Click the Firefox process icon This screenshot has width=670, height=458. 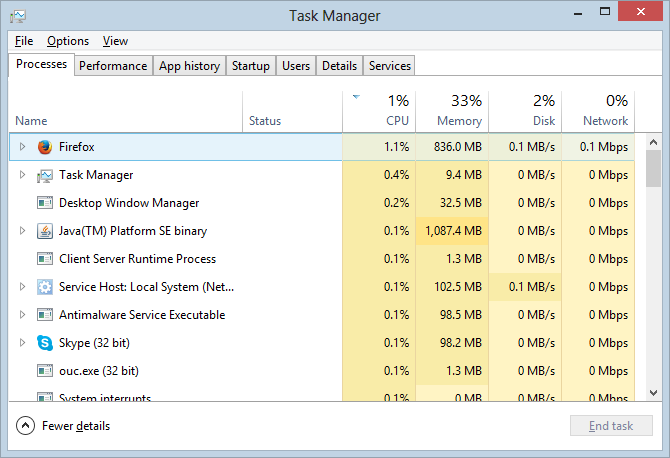point(45,147)
